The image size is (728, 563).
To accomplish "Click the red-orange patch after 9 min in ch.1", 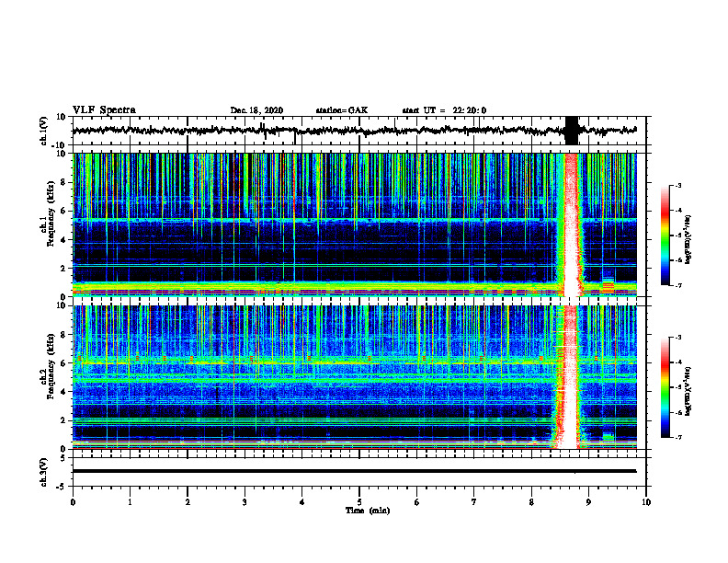I will click(x=609, y=286).
